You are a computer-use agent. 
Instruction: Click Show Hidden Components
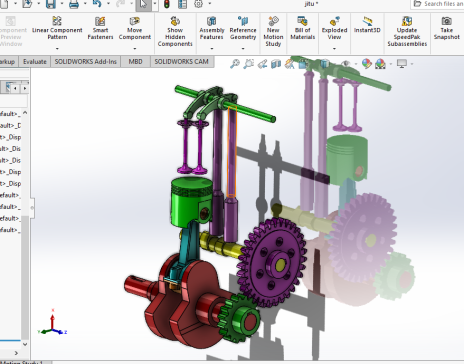pos(175,31)
